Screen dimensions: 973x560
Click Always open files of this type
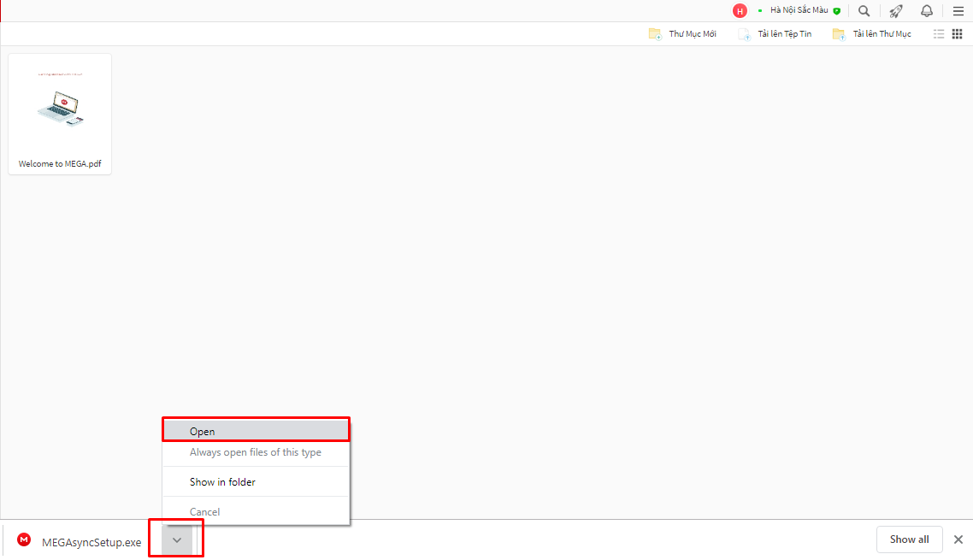(x=256, y=452)
